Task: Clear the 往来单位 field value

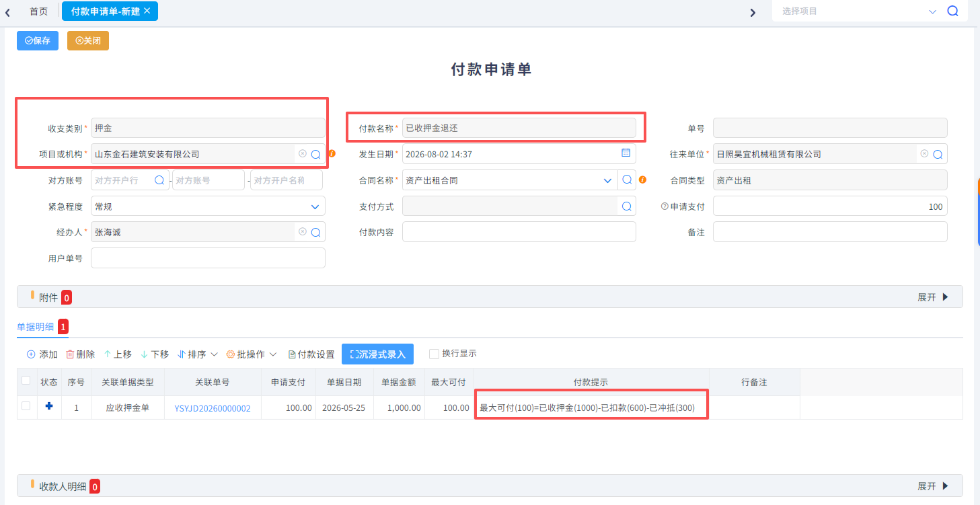Action: point(924,154)
